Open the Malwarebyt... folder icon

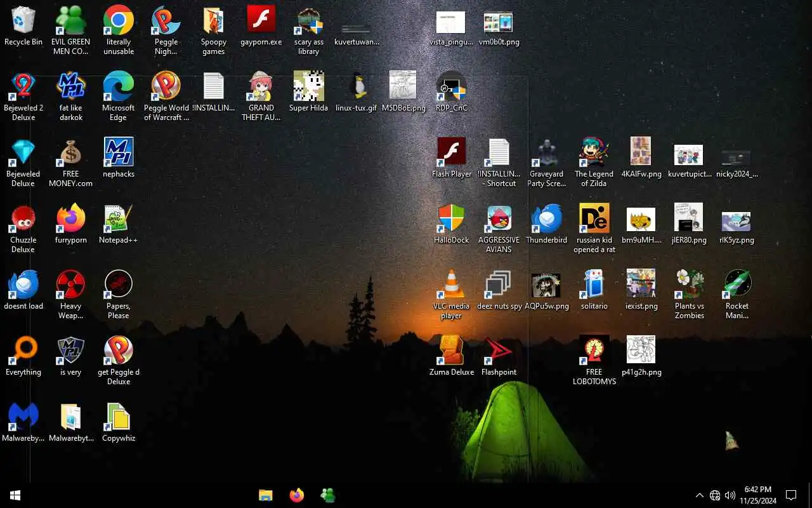pos(70,417)
